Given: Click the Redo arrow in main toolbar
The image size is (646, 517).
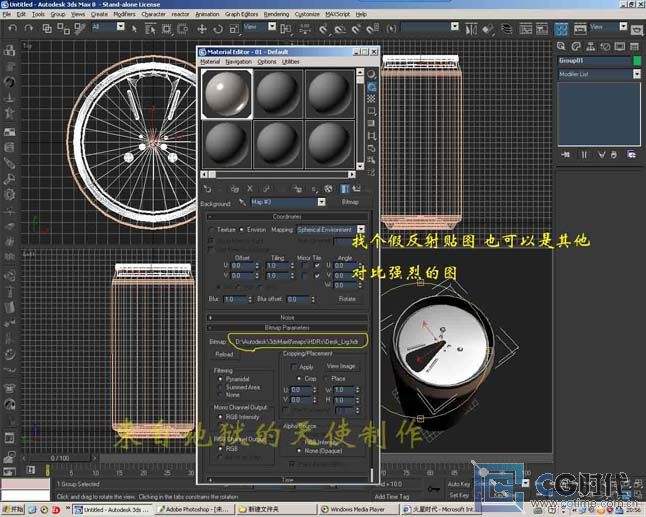Looking at the screenshot, I should pyautogui.click(x=28, y=28).
